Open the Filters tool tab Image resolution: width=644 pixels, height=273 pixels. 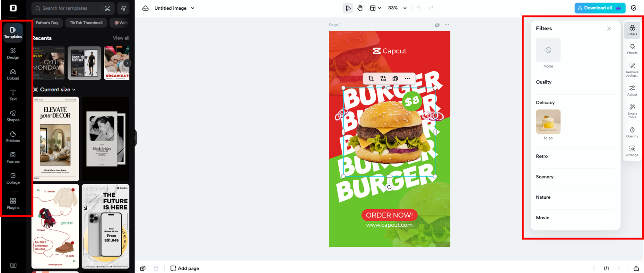(x=632, y=30)
